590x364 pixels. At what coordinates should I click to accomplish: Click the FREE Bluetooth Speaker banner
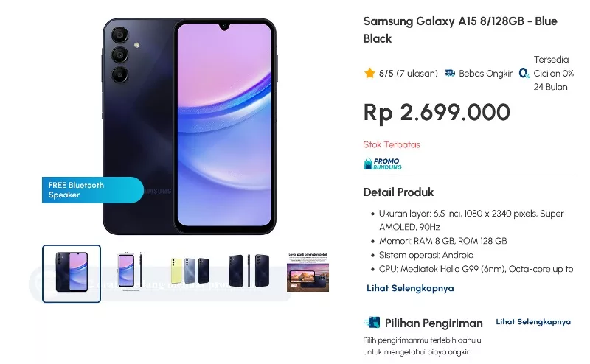(x=93, y=190)
